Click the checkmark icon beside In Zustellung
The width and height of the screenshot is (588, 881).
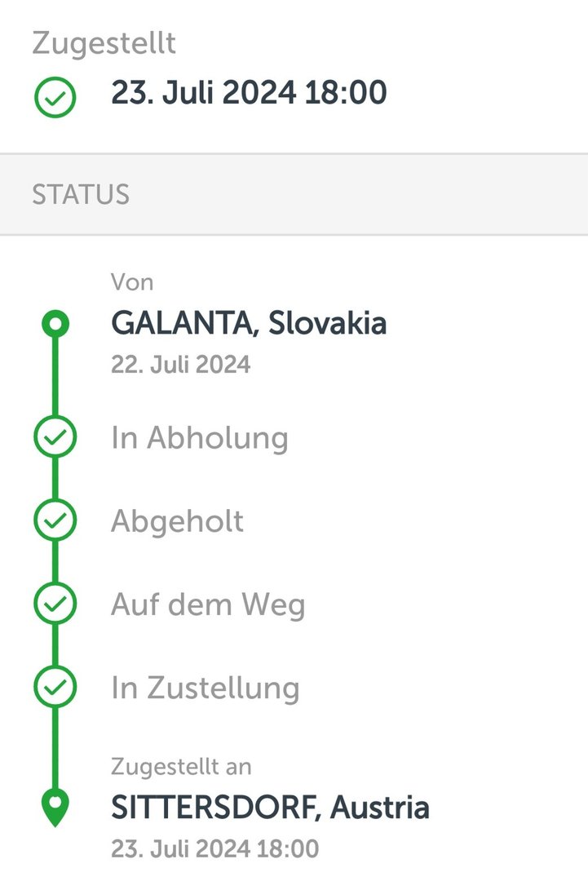coord(55,688)
